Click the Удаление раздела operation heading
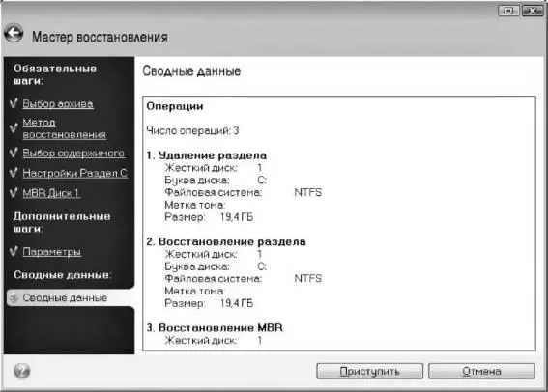 pos(213,155)
